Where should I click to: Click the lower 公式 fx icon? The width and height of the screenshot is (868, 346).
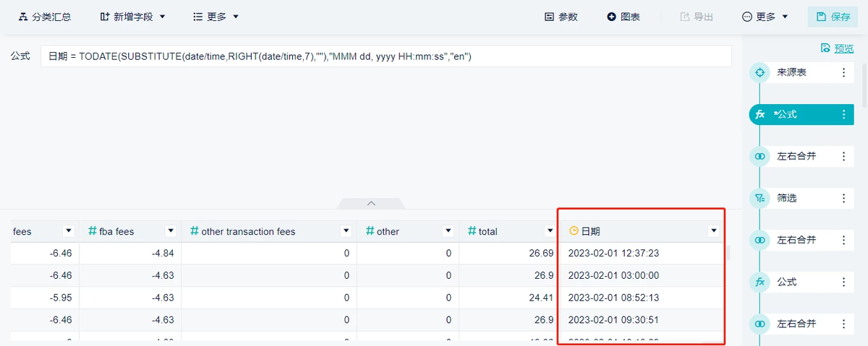(759, 282)
